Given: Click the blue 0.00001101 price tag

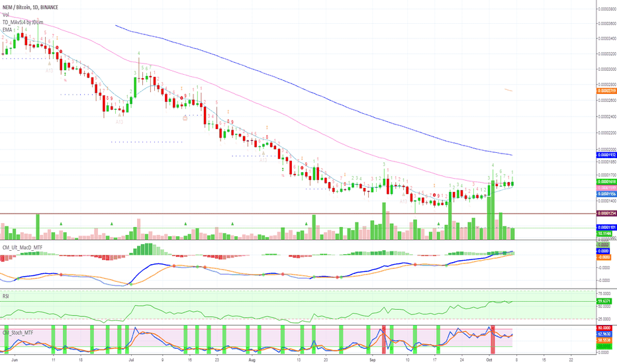Looking at the screenshot, I should [606, 228].
